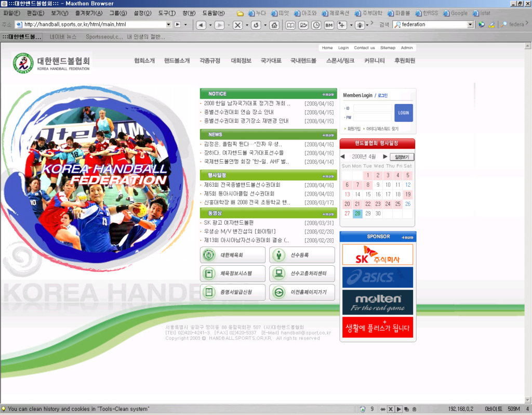Image resolution: width=532 pixels, height=415 pixels.
Task: Click the Back navigation arrow button
Action: point(201,25)
